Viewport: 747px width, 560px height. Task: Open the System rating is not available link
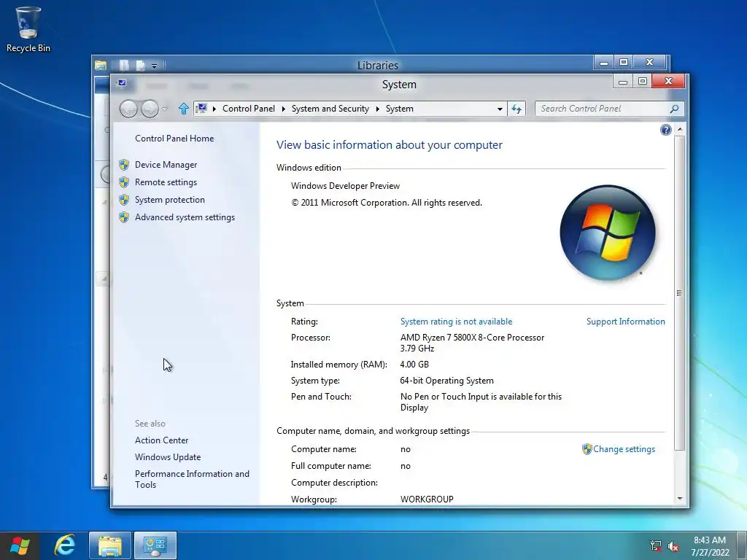click(x=457, y=322)
